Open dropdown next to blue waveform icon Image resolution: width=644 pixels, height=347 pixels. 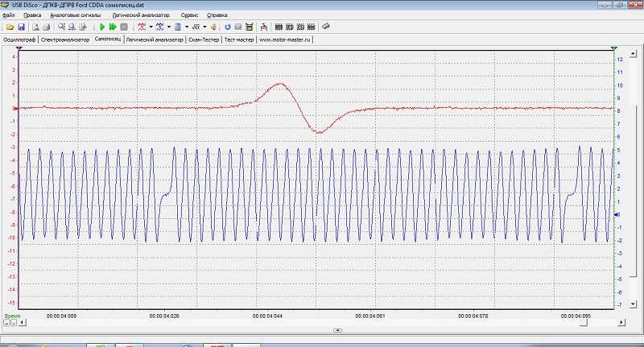169,27
